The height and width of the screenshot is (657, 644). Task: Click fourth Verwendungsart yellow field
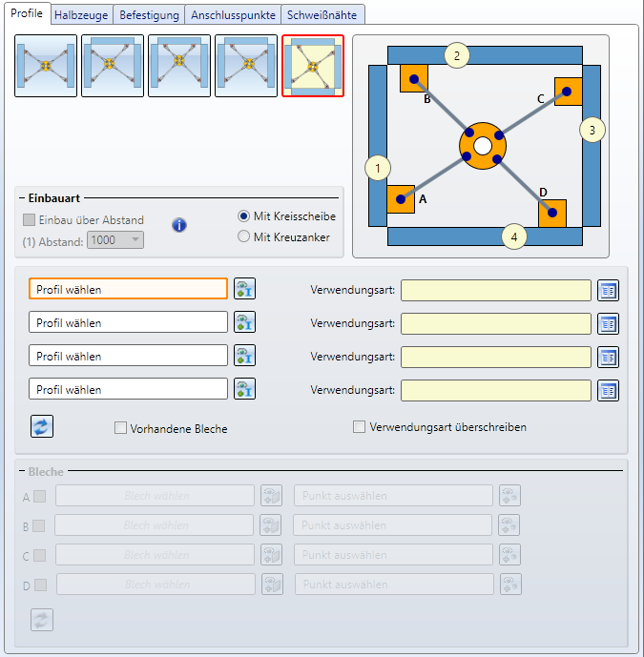click(496, 391)
